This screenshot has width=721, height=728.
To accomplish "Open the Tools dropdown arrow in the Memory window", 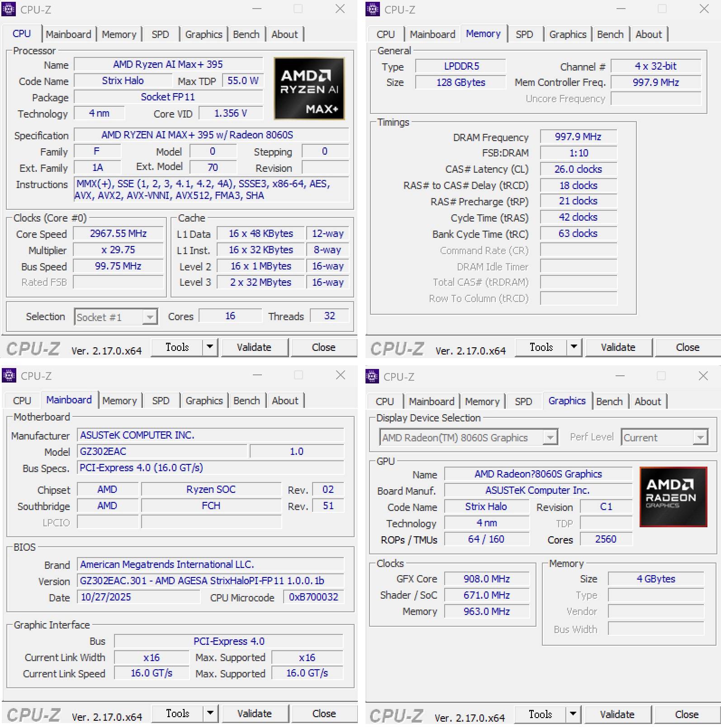I will [x=574, y=347].
